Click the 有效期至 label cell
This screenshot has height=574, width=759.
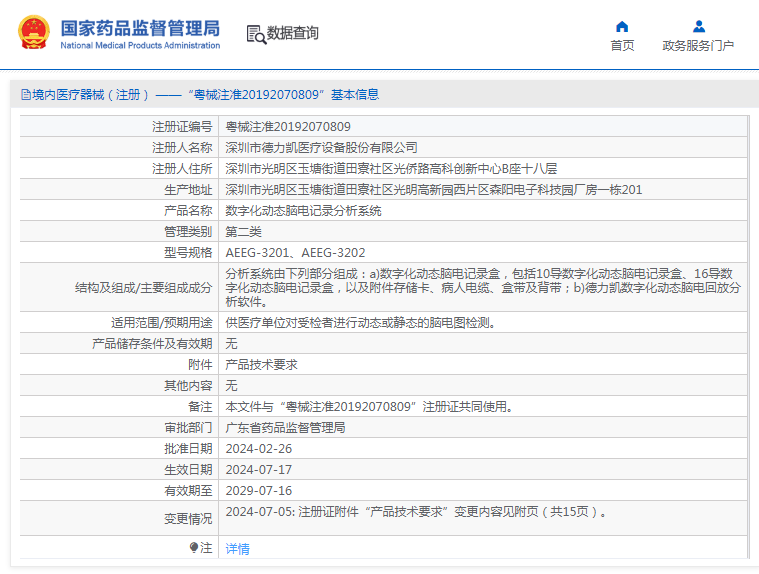point(119,491)
